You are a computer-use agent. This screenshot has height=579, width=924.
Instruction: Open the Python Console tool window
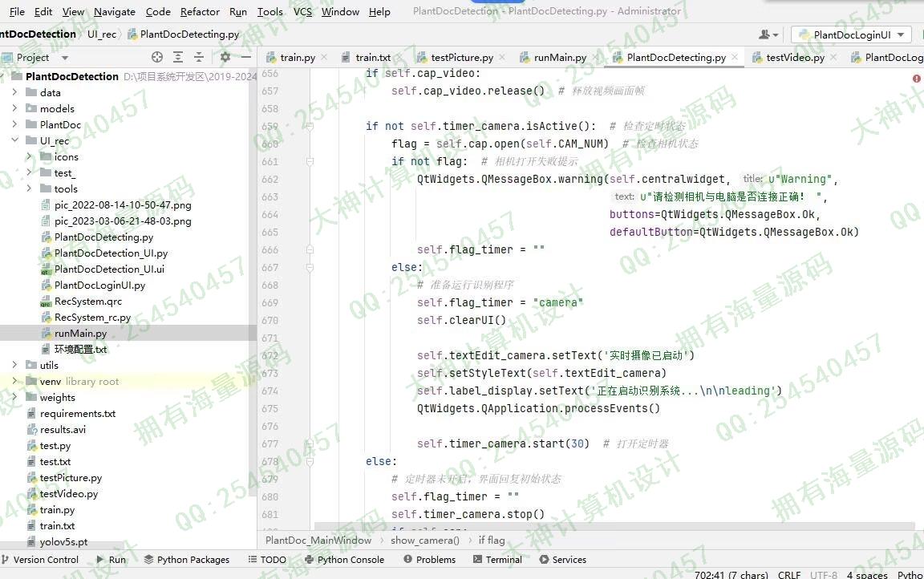pyautogui.click(x=344, y=560)
